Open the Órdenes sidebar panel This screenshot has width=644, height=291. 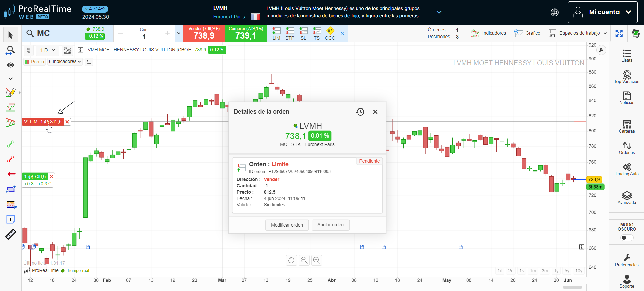tap(627, 148)
